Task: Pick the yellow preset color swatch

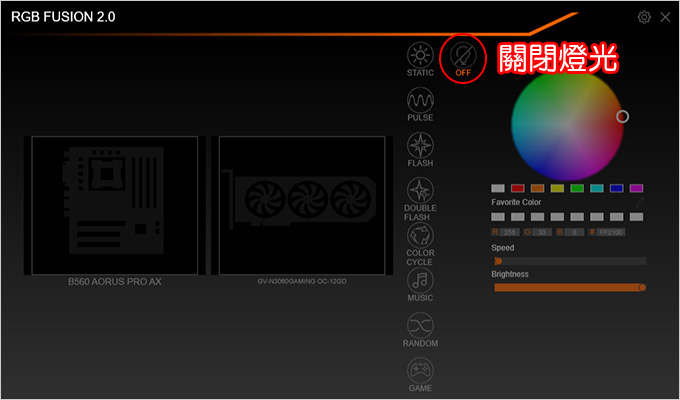Action: point(557,188)
